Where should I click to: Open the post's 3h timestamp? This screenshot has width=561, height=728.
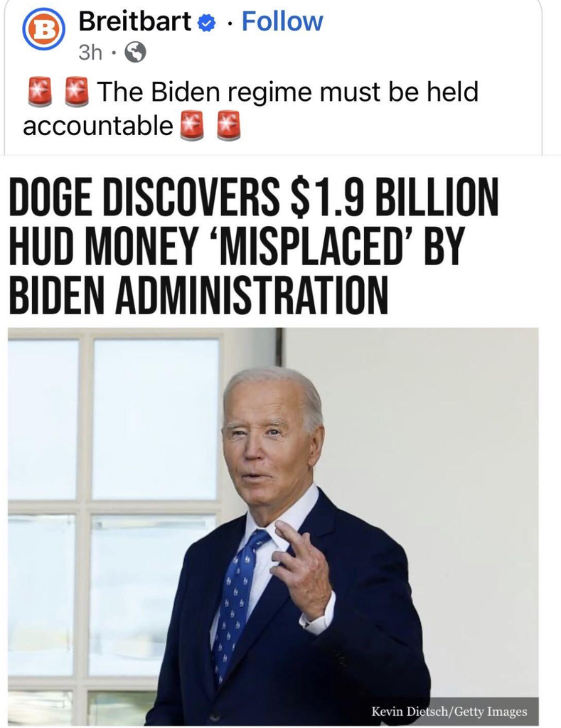(x=90, y=53)
